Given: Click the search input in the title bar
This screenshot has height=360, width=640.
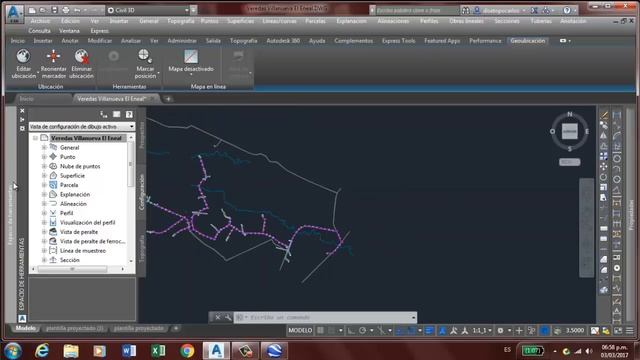Looking at the screenshot, I should pyautogui.click(x=416, y=10).
